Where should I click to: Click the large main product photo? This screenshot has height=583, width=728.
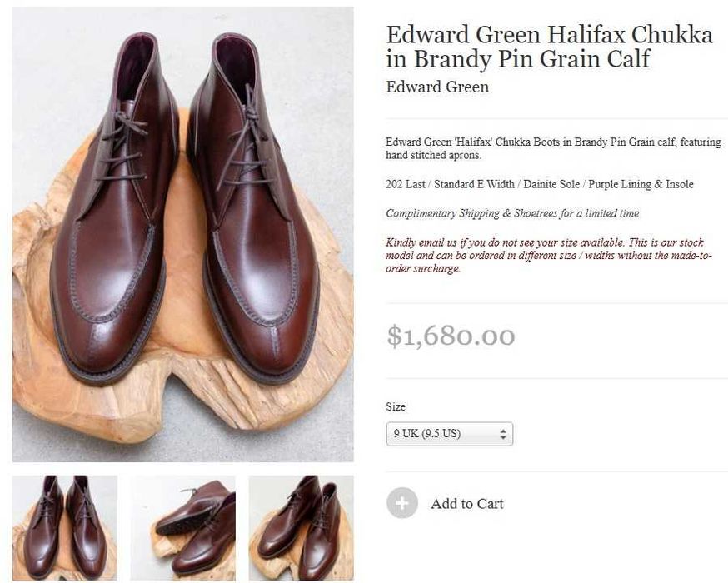(x=182, y=233)
